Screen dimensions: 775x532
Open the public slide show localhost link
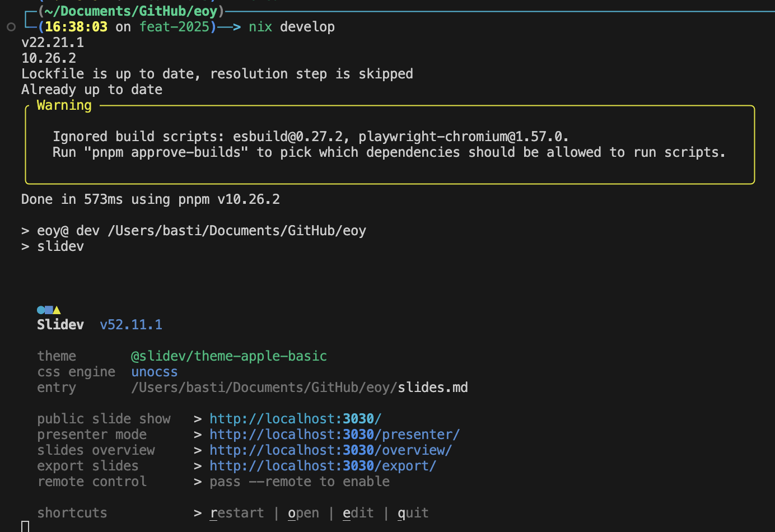point(295,419)
